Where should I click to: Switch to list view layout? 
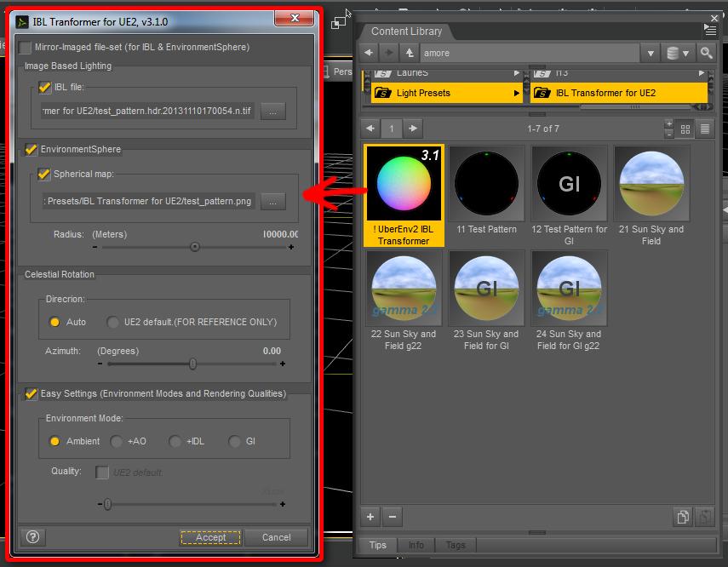(x=705, y=129)
